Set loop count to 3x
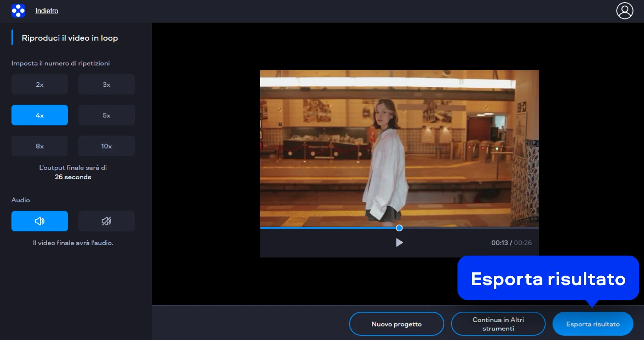The width and height of the screenshot is (644, 340). 106,84
